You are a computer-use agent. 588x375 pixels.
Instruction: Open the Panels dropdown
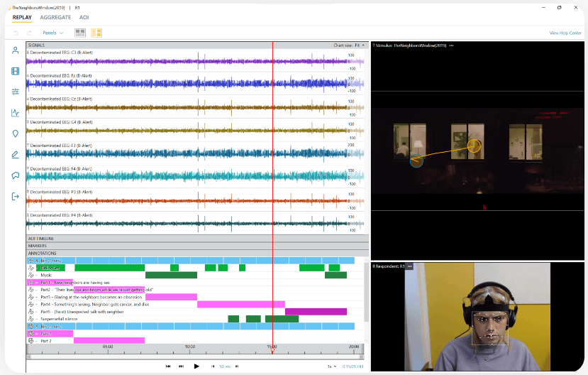[x=53, y=33]
